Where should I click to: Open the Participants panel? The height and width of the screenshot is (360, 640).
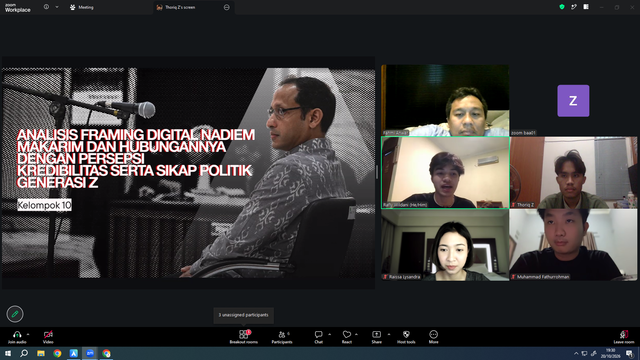[282, 337]
